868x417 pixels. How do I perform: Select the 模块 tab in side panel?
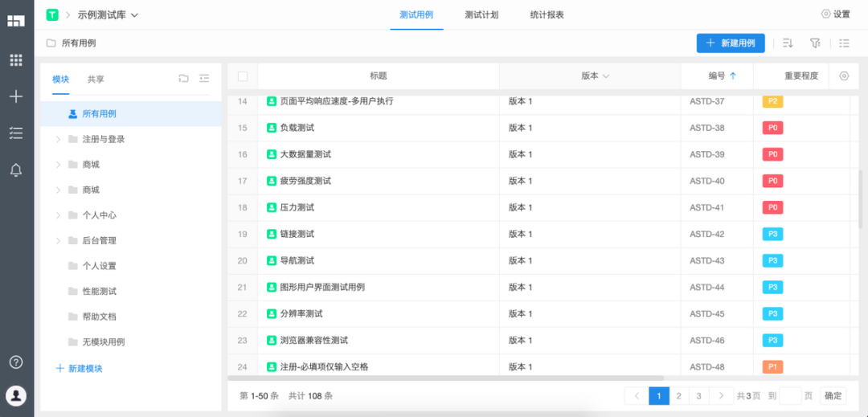[61, 79]
